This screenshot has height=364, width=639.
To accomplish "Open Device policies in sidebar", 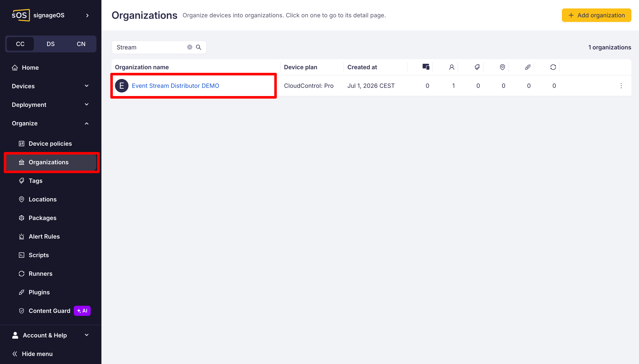I will (x=51, y=144).
